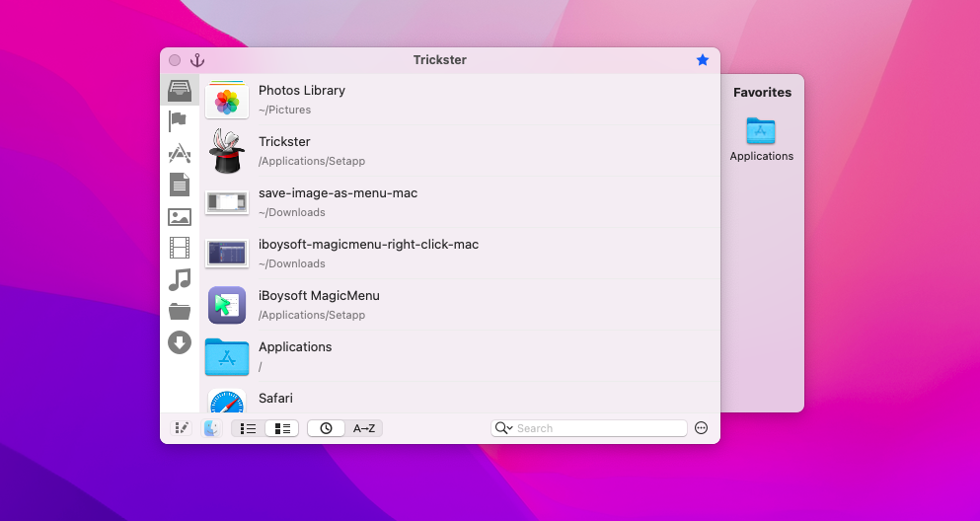Filter by Movies filmstrip icon
The image size is (980, 521).
pos(180,248)
